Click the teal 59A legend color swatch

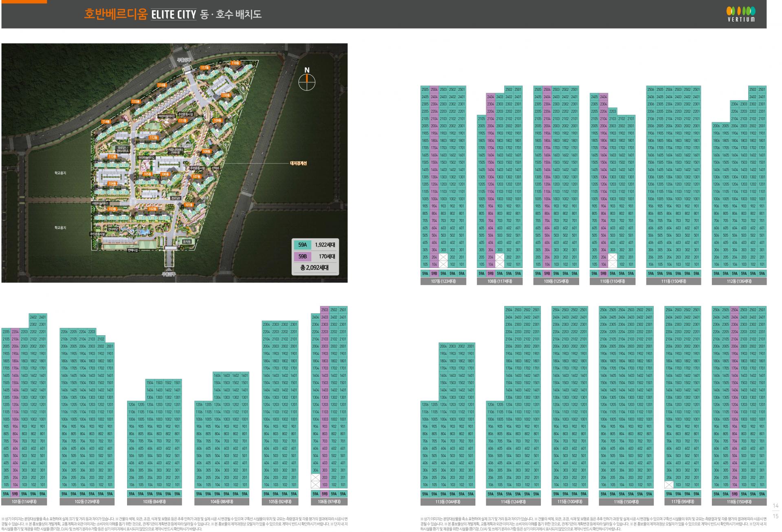(302, 245)
